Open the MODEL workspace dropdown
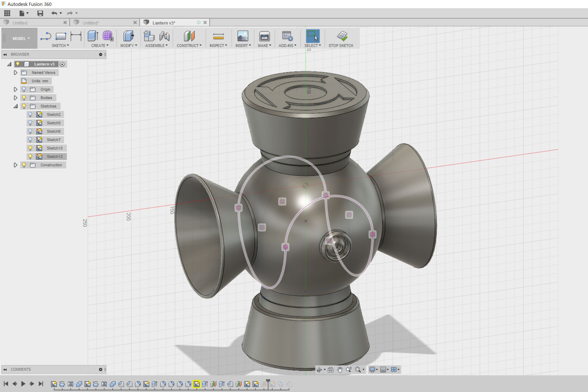Screen dimensions: 588x392 coord(21,39)
